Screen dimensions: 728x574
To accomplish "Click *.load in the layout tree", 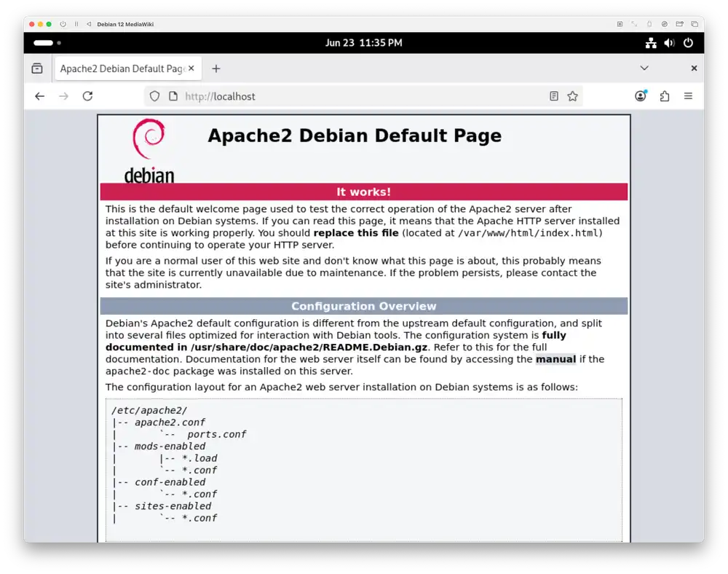I will pos(199,458).
